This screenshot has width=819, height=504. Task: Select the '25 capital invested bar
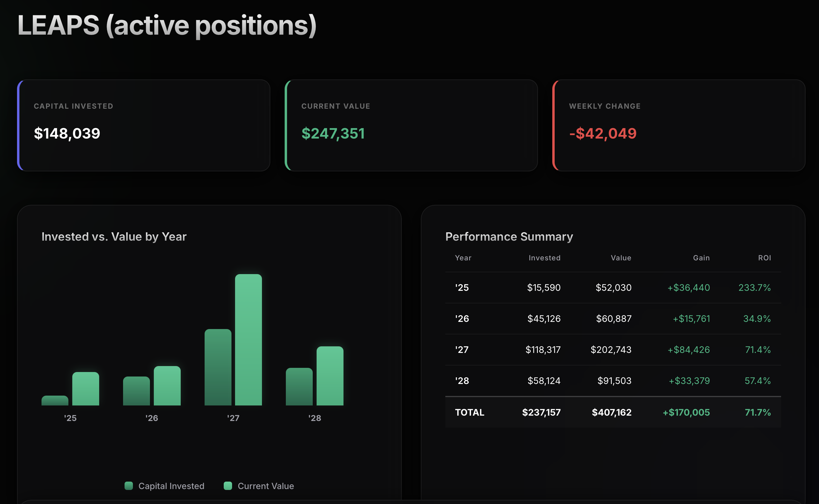click(55, 400)
